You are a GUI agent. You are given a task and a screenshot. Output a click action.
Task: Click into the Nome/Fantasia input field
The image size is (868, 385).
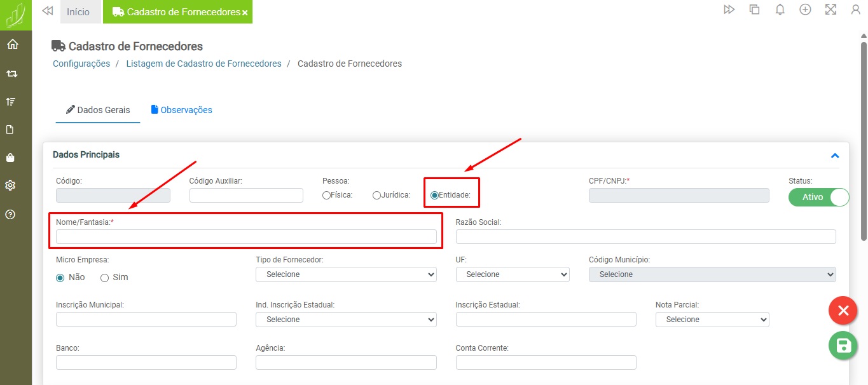click(x=246, y=237)
